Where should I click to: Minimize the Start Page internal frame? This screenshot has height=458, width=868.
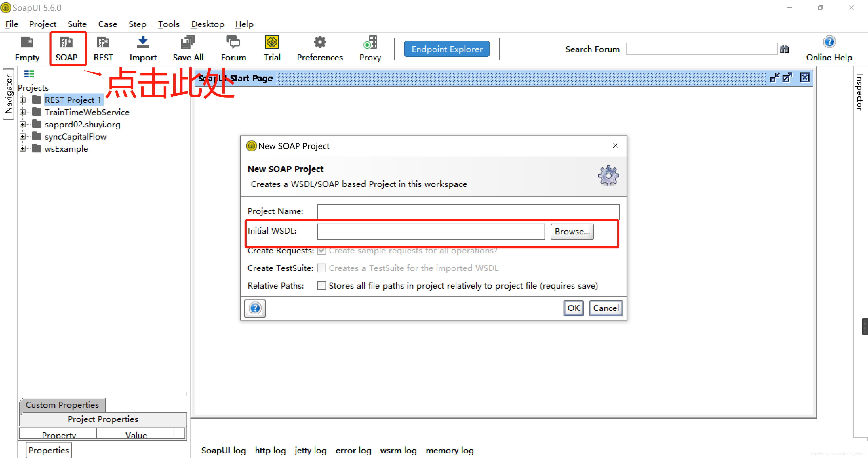[774, 78]
